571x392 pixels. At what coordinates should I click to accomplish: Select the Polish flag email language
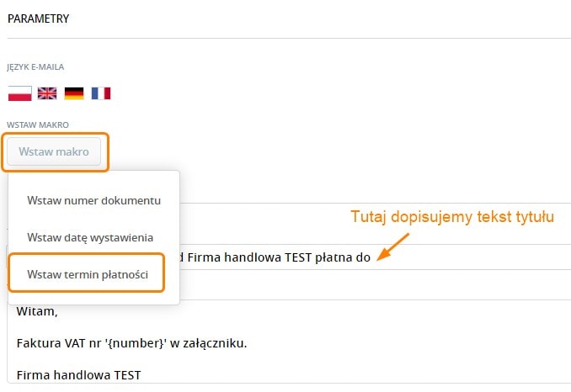pyautogui.click(x=19, y=93)
